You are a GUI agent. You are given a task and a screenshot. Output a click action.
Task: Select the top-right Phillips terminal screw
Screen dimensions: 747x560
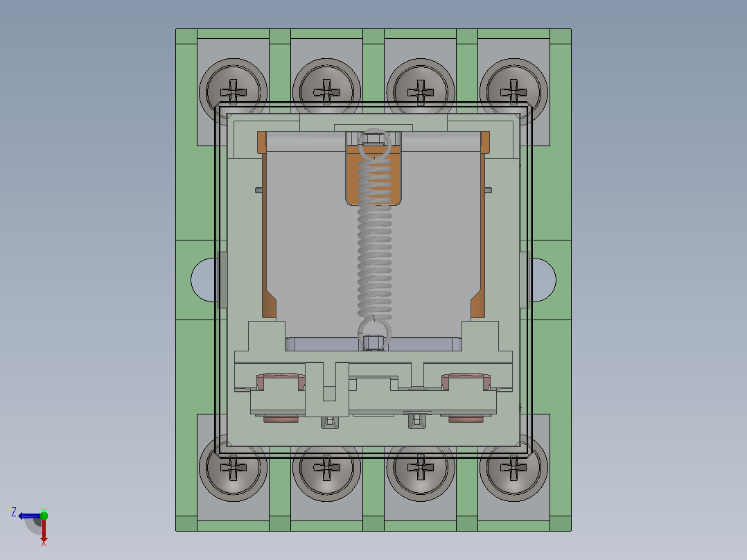tap(513, 91)
